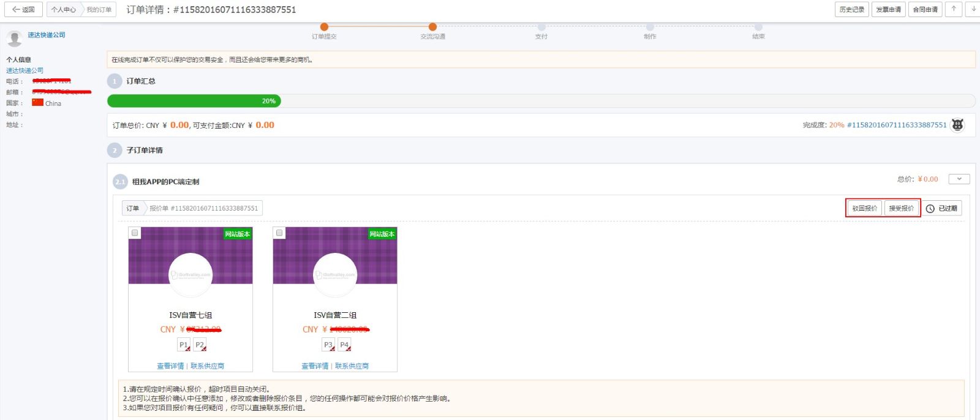
Task: Expand the chevron dropdown beside 总价
Action: coord(959,179)
